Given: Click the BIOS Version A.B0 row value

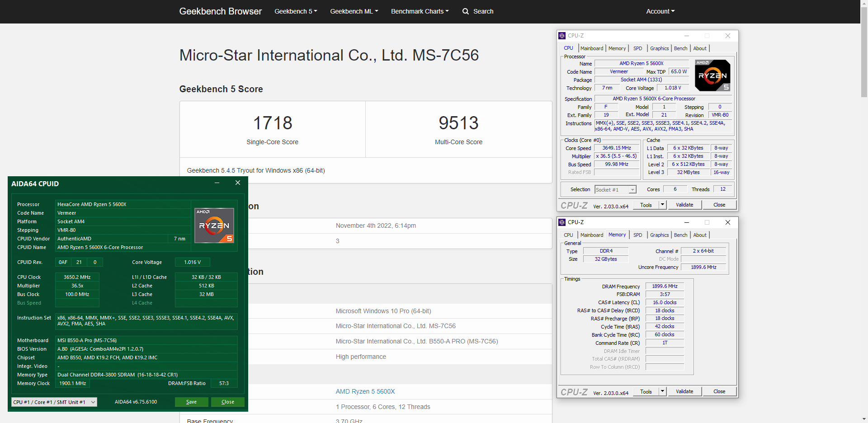Looking at the screenshot, I should [x=146, y=349].
